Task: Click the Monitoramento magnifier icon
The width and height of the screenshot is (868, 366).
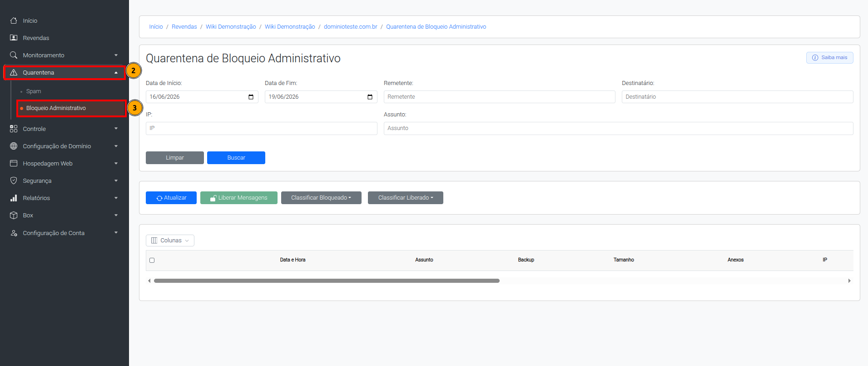Action: (14, 55)
